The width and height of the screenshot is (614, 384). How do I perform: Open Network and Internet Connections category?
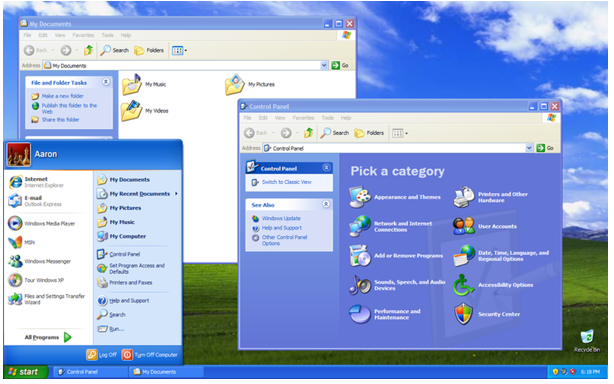tap(391, 226)
